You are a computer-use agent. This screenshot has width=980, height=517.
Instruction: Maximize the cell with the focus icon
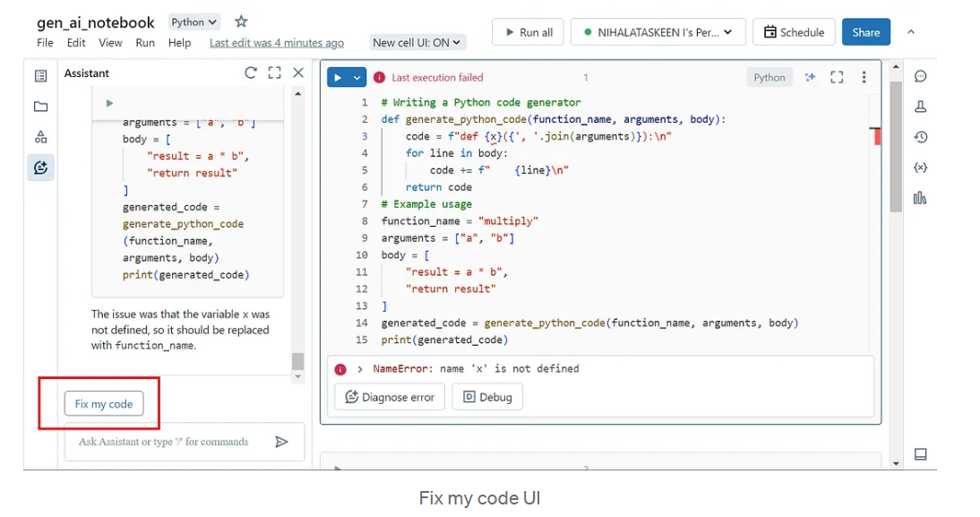(837, 77)
